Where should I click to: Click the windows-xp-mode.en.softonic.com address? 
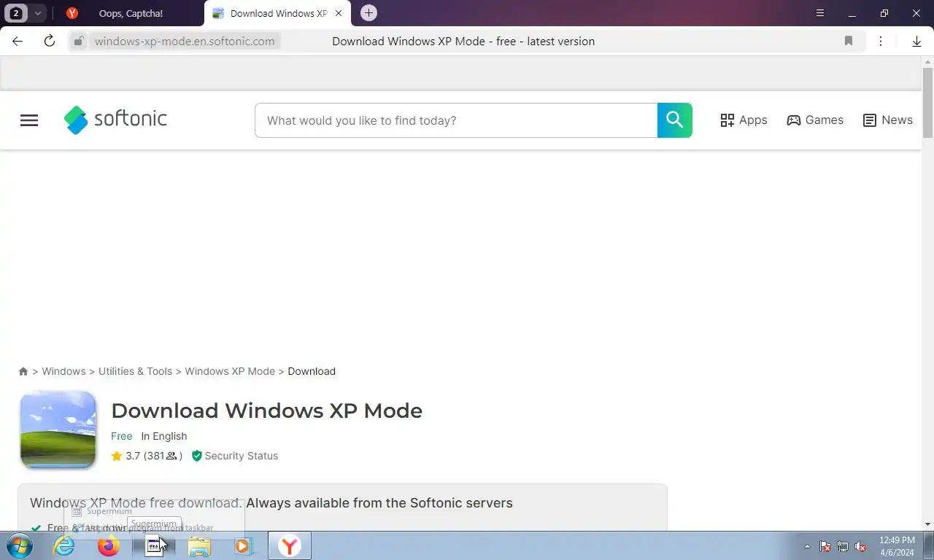[185, 41]
